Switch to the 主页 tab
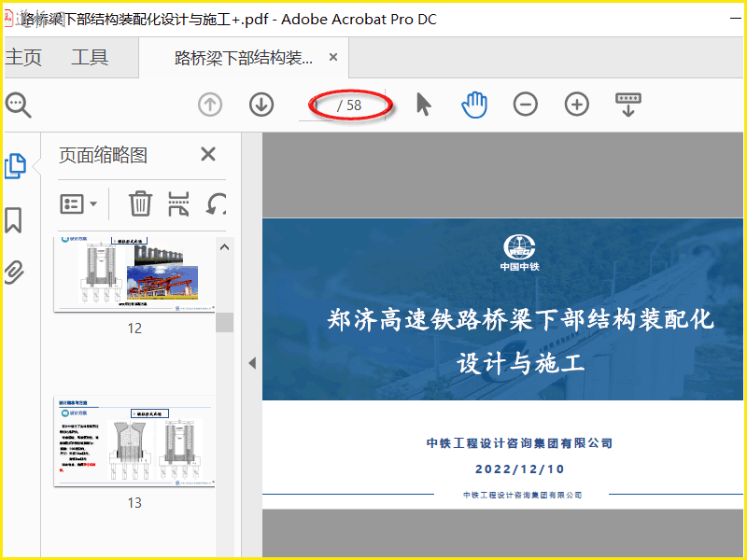 [23, 58]
